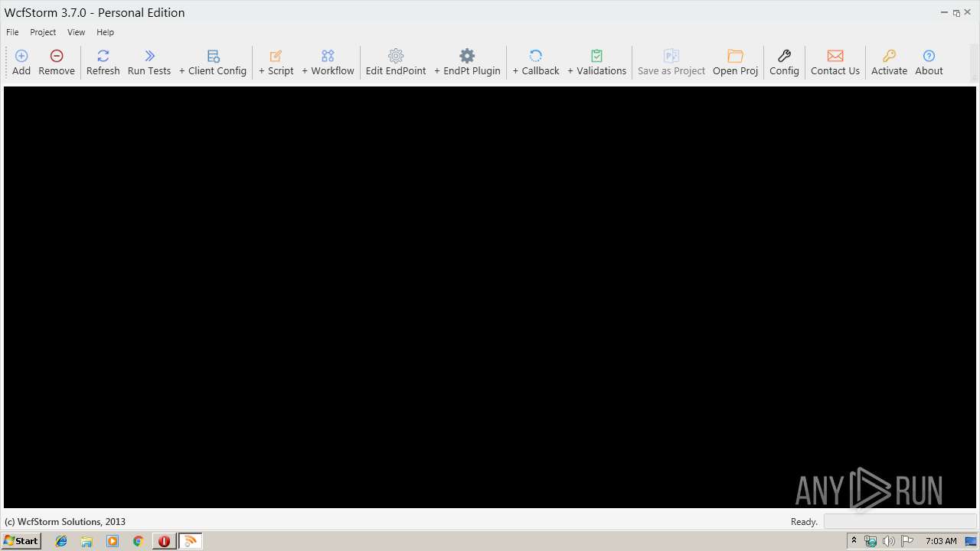
Task: Open the Project menu
Action: (x=43, y=32)
